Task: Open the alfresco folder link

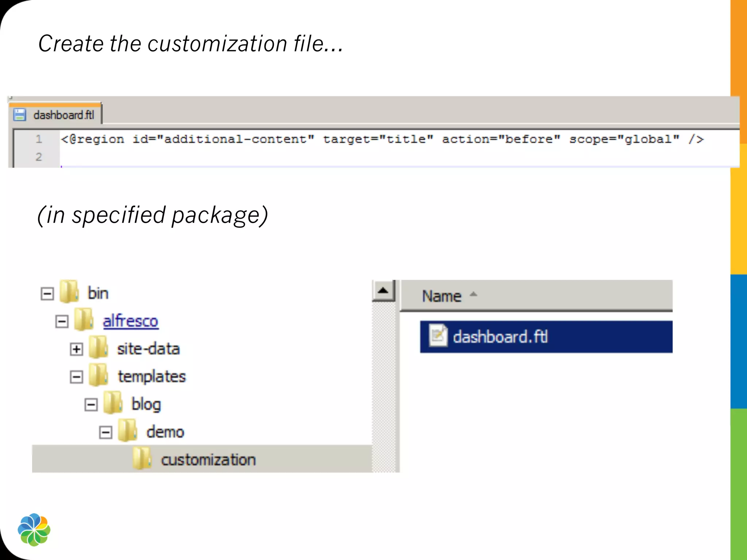Action: [131, 321]
